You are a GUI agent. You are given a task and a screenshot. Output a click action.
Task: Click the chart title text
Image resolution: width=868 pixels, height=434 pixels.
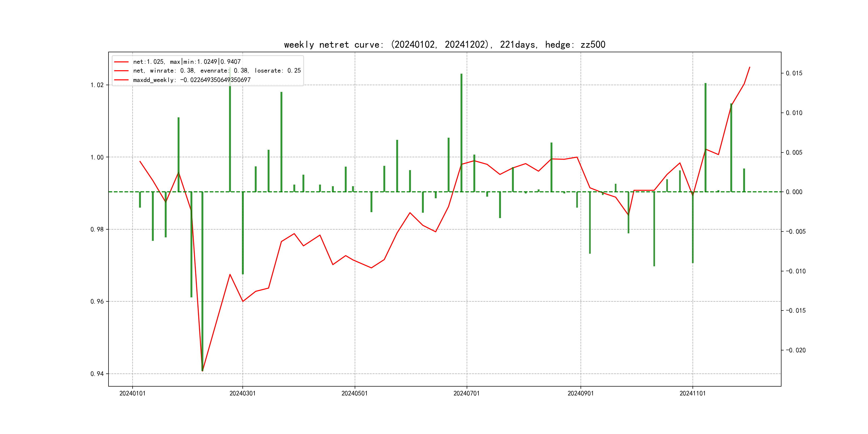point(444,45)
